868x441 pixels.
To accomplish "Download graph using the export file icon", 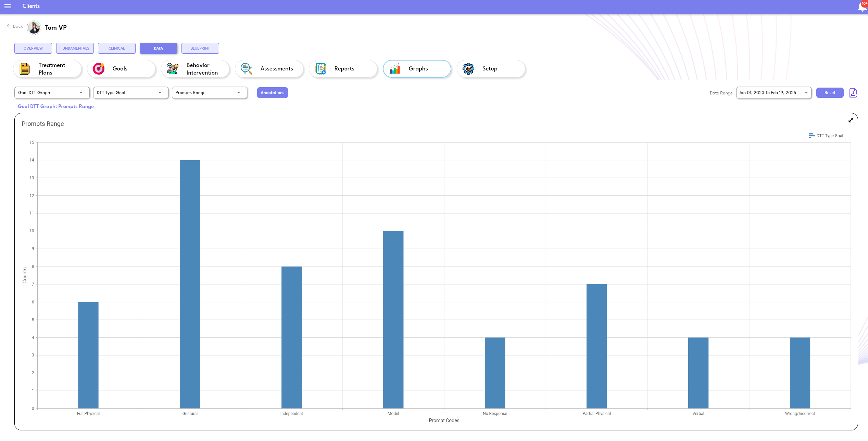I will tap(853, 93).
